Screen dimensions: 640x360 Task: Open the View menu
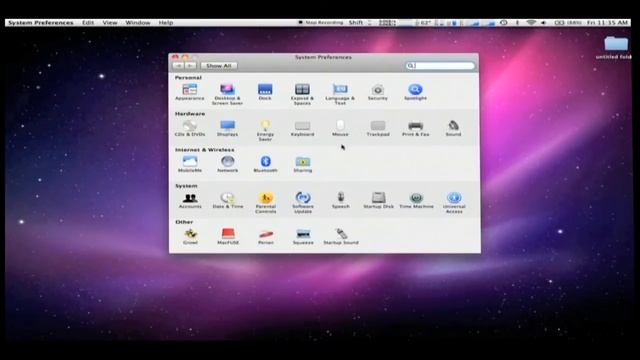pyautogui.click(x=110, y=23)
